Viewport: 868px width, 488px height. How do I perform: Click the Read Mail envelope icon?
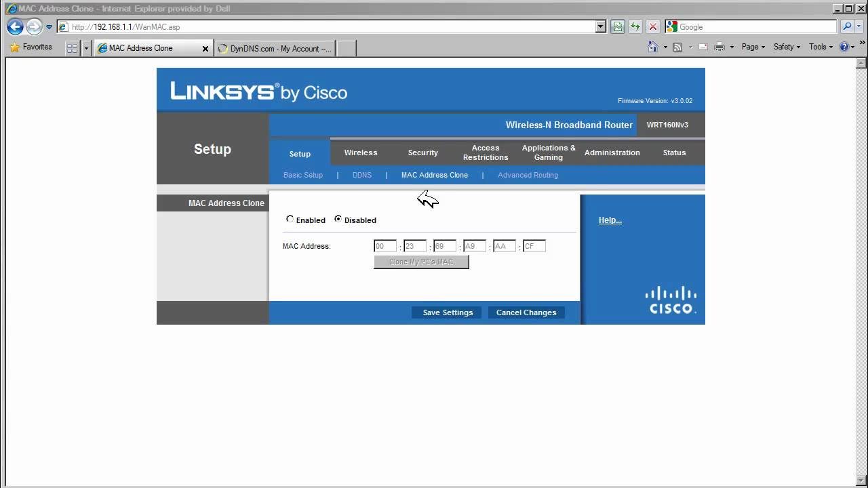pyautogui.click(x=703, y=47)
